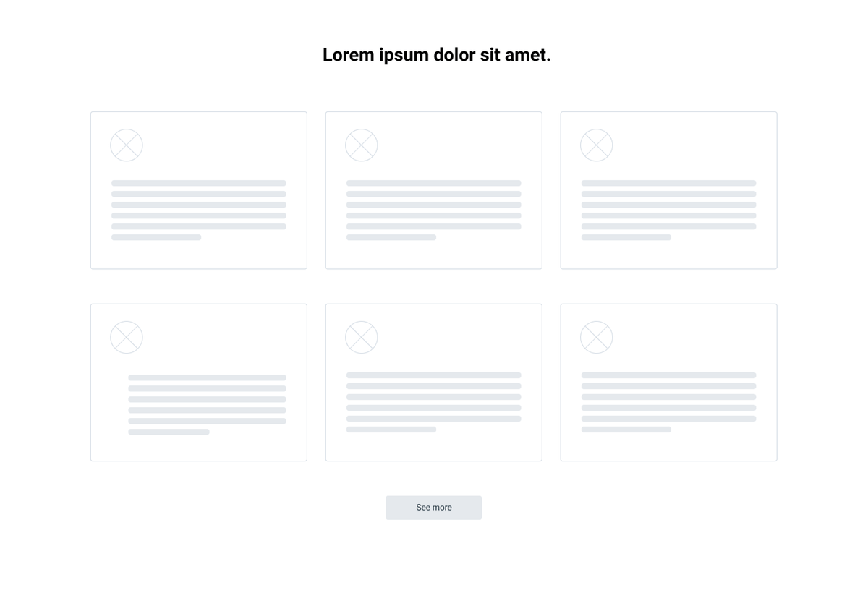Viewport: 868px width, 606px height.
Task: Click the first text line in bottom-left card
Action: [207, 377]
